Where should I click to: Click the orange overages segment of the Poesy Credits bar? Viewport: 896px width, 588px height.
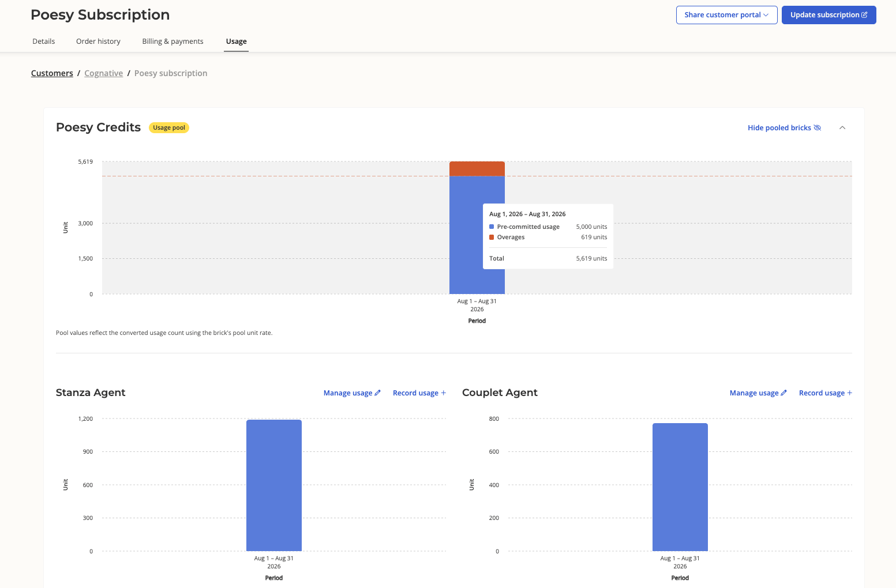point(477,169)
